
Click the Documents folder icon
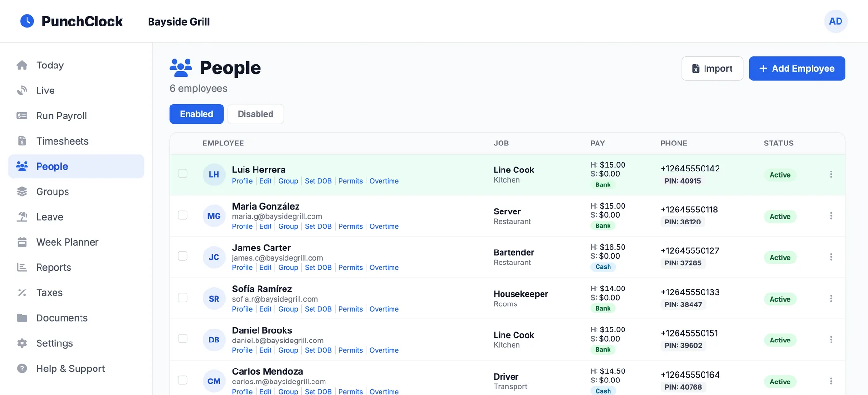click(22, 318)
